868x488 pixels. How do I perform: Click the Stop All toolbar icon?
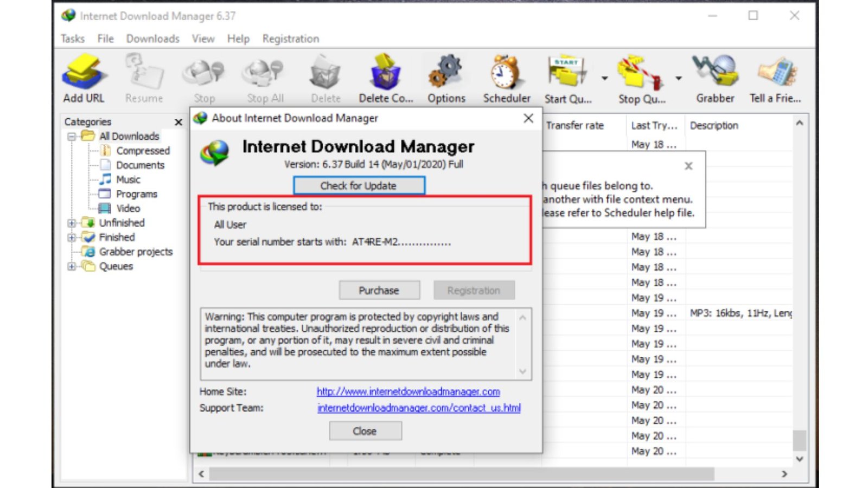click(x=265, y=79)
